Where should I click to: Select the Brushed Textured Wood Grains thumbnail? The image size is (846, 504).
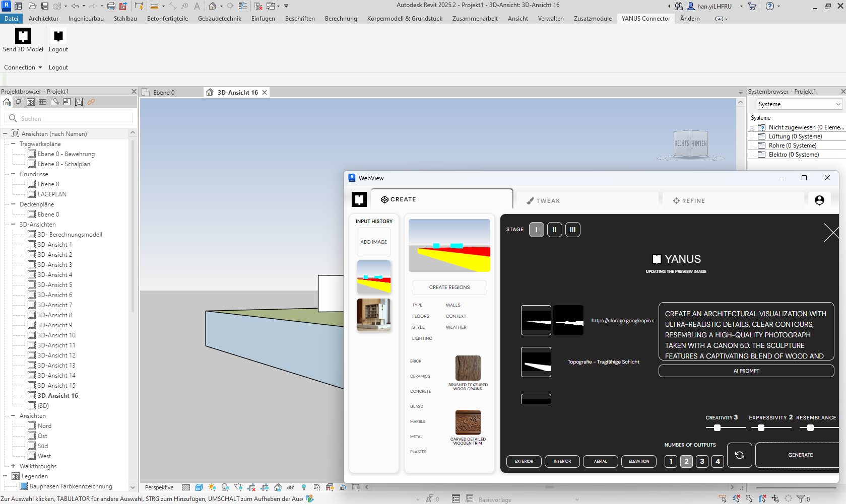pos(468,368)
